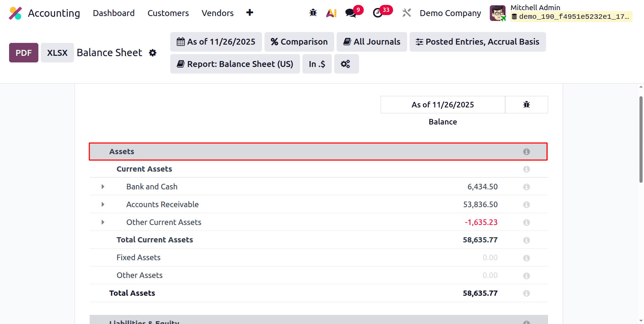The height and width of the screenshot is (324, 644).
Task: Click the Current Assets subheading
Action: pyautogui.click(x=144, y=169)
